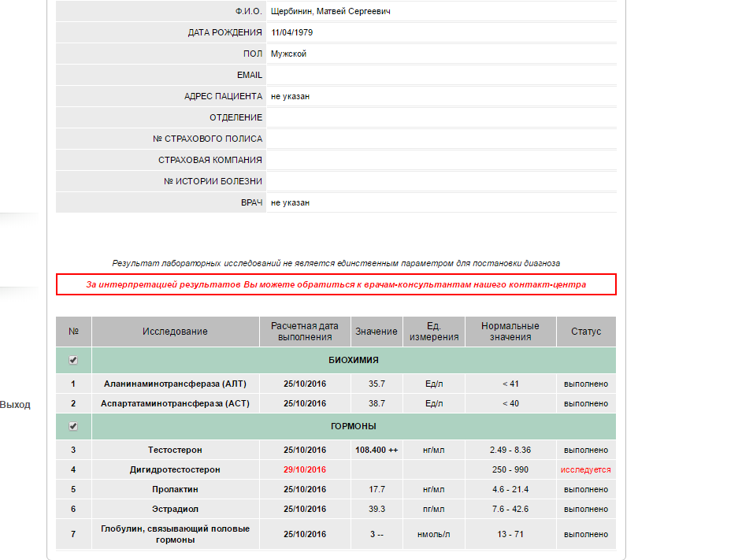Image resolution: width=753 pixels, height=560 pixels.
Task: Click the red исследуется status
Action: 585,469
